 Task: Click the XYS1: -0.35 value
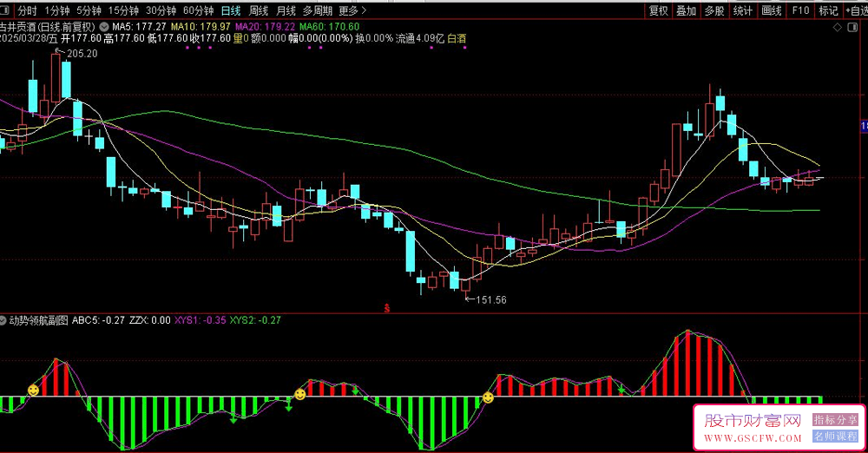[x=201, y=320]
